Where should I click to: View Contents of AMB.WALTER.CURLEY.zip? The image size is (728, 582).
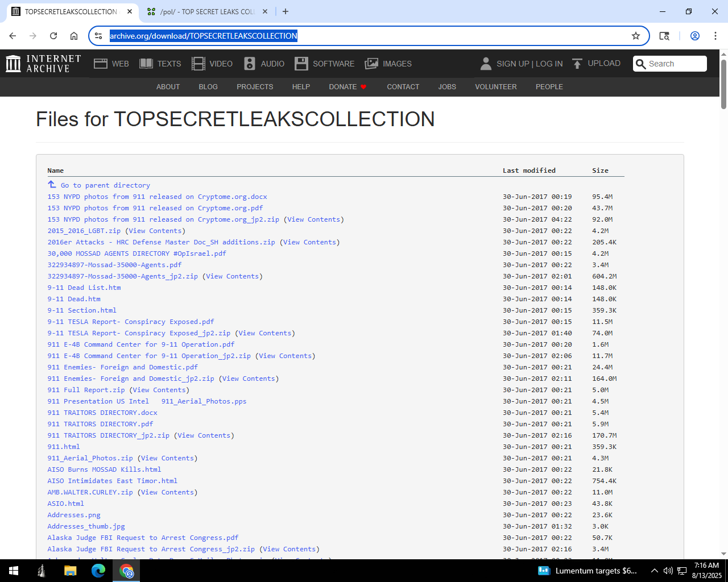[x=167, y=492]
